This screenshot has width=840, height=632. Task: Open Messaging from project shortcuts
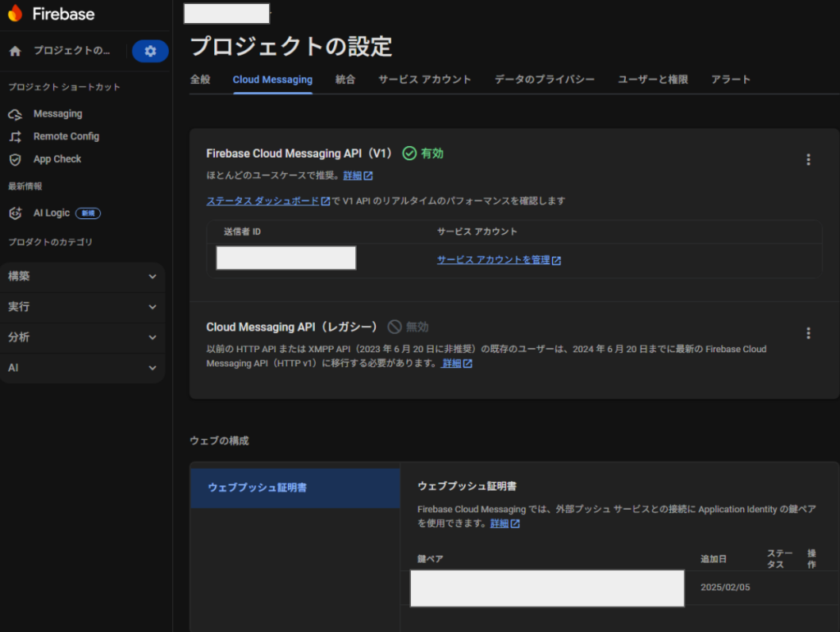point(57,114)
